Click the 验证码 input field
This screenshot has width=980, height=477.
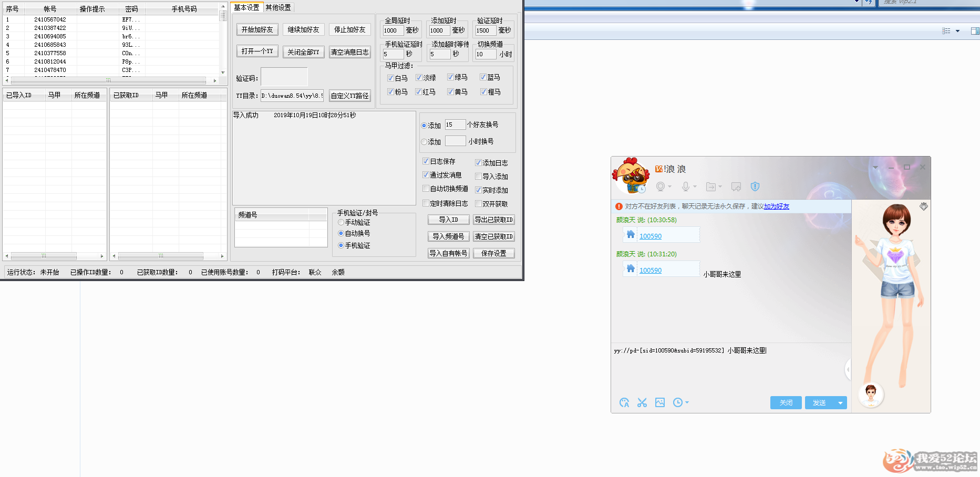click(x=284, y=77)
